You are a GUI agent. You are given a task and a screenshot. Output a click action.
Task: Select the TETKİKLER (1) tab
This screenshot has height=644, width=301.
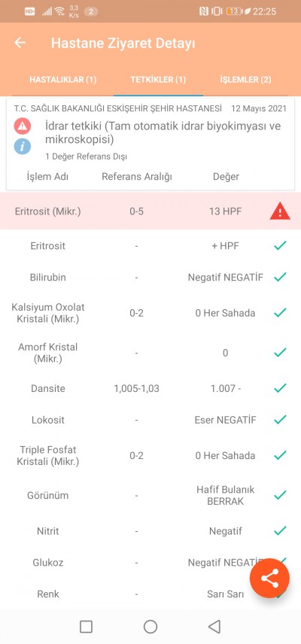[x=158, y=80]
